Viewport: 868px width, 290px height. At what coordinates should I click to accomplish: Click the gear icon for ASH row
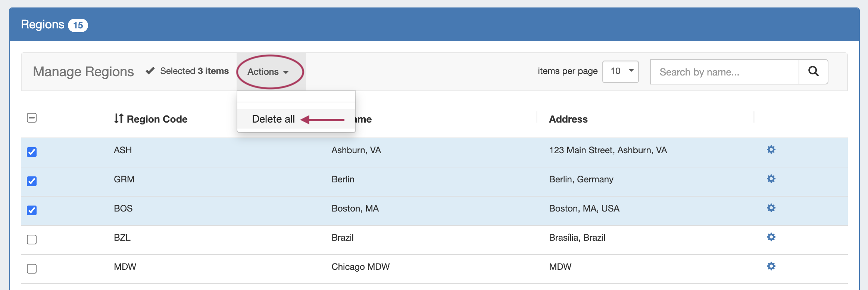click(771, 150)
